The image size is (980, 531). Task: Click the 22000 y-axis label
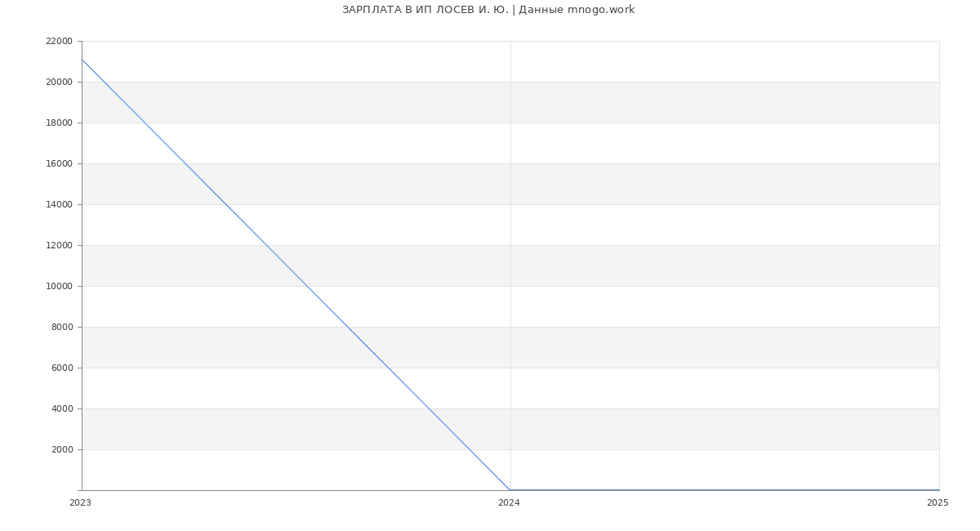pyautogui.click(x=59, y=41)
